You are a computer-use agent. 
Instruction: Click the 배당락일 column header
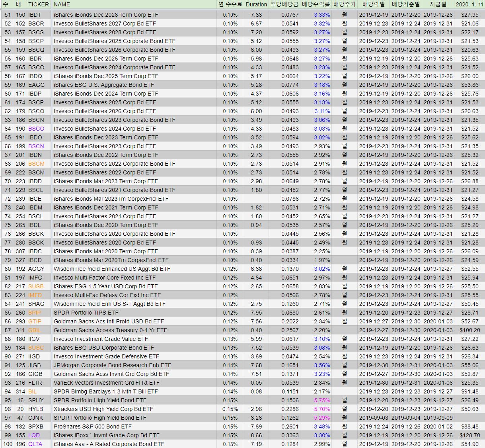coord(373,4)
